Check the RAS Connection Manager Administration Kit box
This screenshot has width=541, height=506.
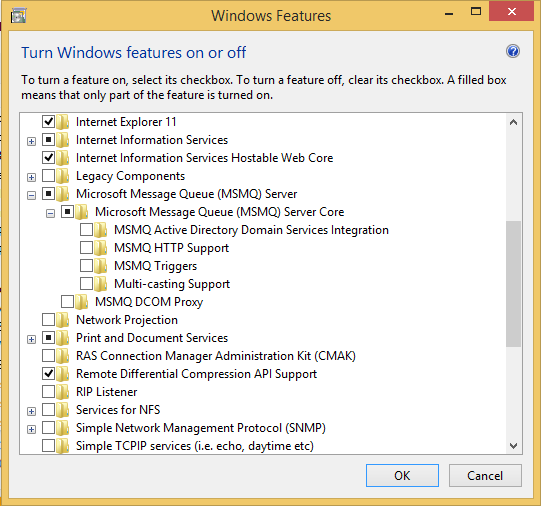(48, 355)
